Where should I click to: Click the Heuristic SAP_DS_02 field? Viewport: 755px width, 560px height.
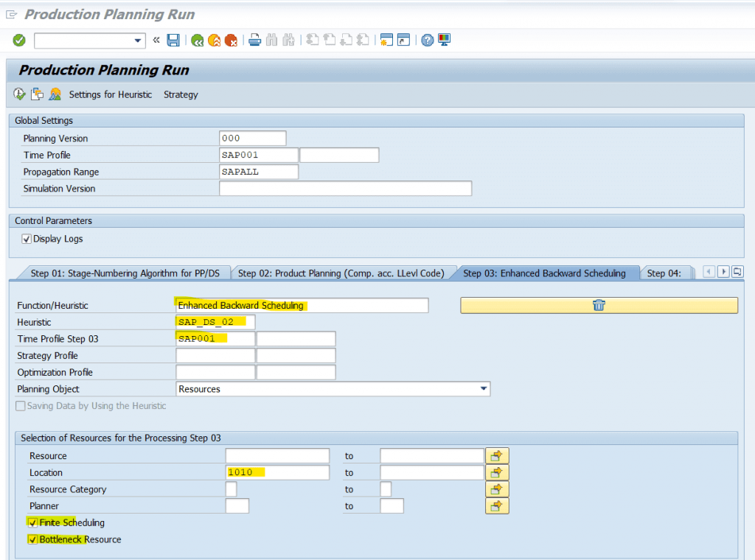tap(215, 322)
